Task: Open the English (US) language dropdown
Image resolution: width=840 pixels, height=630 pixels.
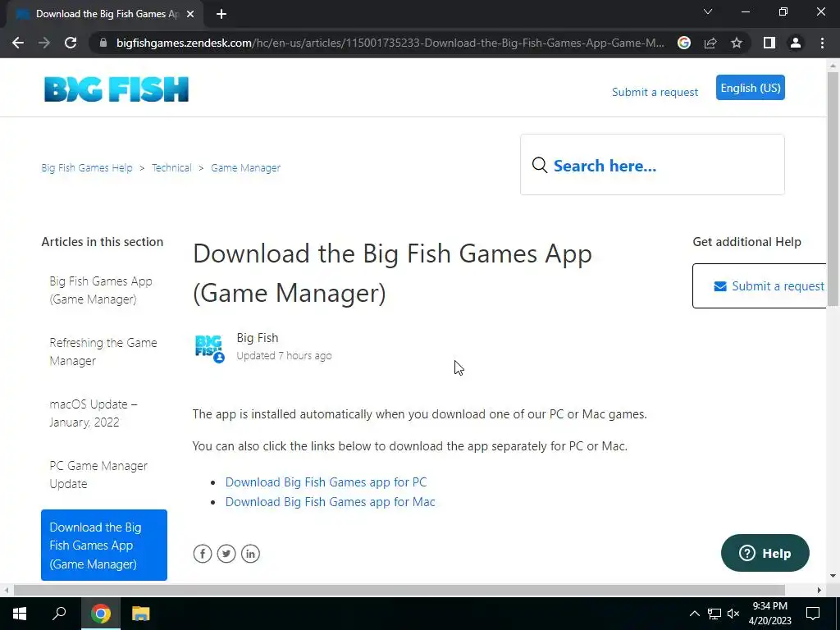Action: pos(750,87)
